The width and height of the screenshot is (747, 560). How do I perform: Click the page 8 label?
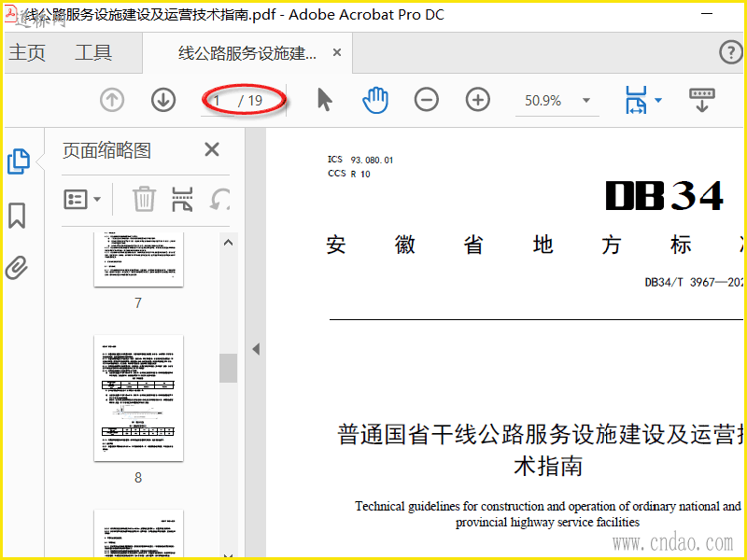pos(138,478)
